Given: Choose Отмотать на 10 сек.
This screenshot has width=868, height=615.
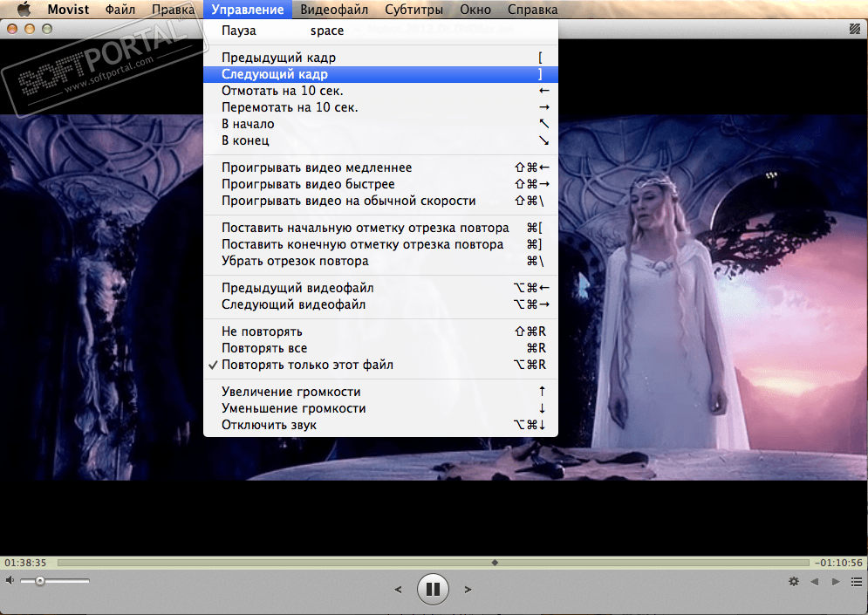Looking at the screenshot, I should click(x=380, y=91).
